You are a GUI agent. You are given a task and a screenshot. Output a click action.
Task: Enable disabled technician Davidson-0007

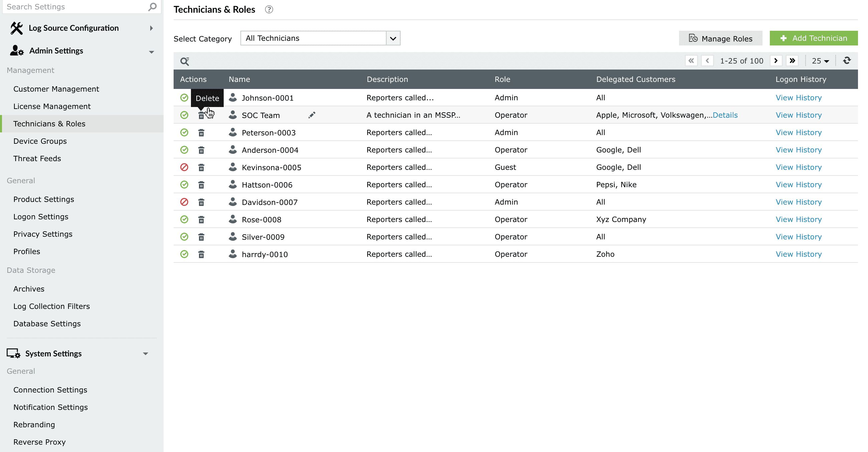pyautogui.click(x=184, y=202)
